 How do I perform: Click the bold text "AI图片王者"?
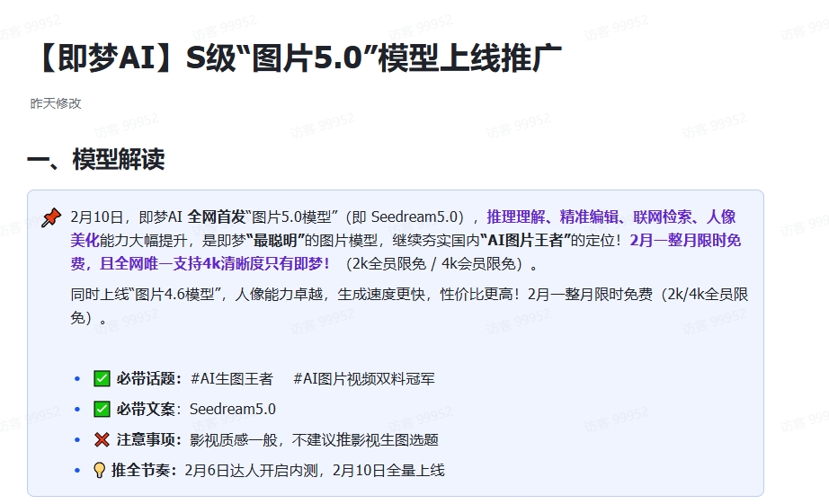525,241
